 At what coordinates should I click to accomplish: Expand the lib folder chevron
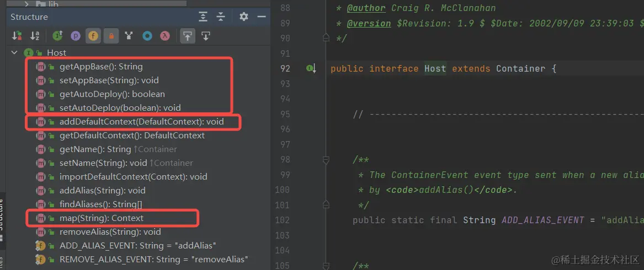pos(27,4)
